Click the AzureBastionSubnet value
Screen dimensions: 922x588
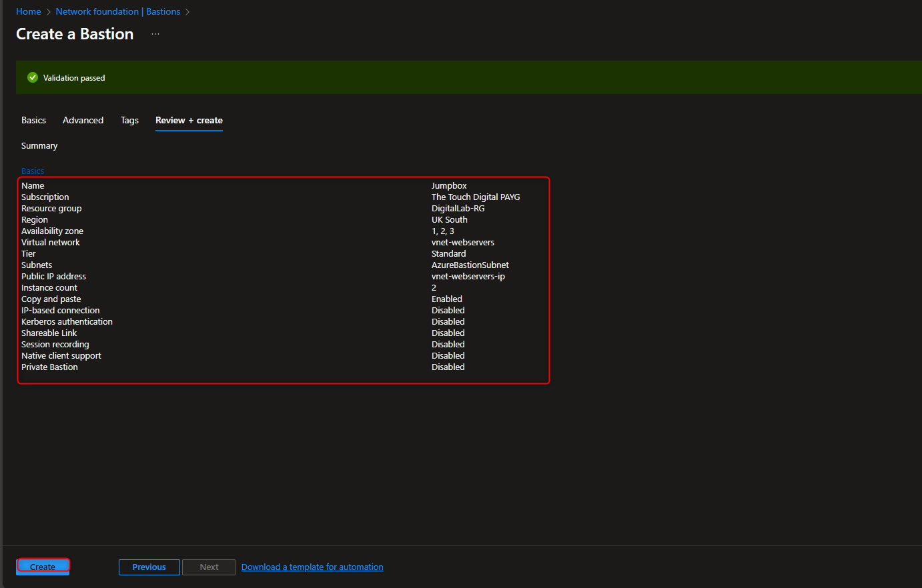tap(470, 265)
